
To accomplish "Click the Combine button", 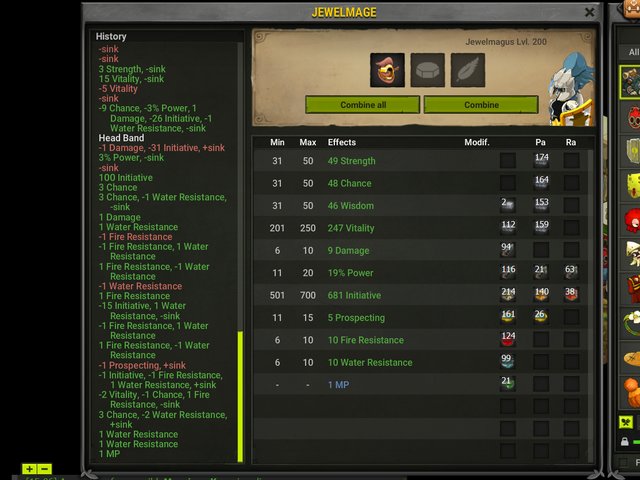I will [481, 105].
